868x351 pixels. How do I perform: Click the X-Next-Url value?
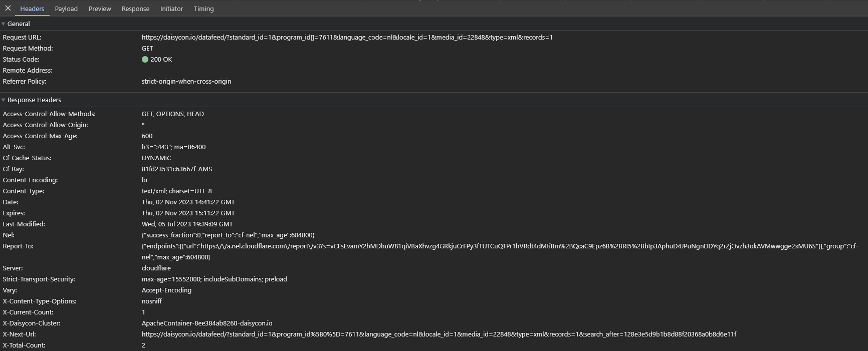click(x=439, y=334)
